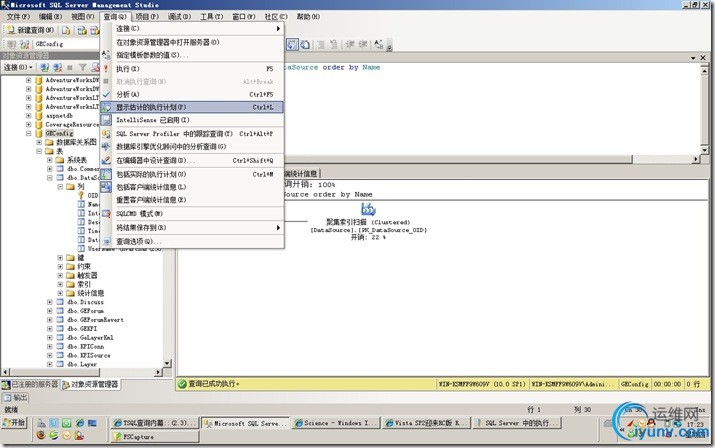Click the second 'uncomment lines' icon in query toolbar
This screenshot has height=448, width=715.
point(334,44)
